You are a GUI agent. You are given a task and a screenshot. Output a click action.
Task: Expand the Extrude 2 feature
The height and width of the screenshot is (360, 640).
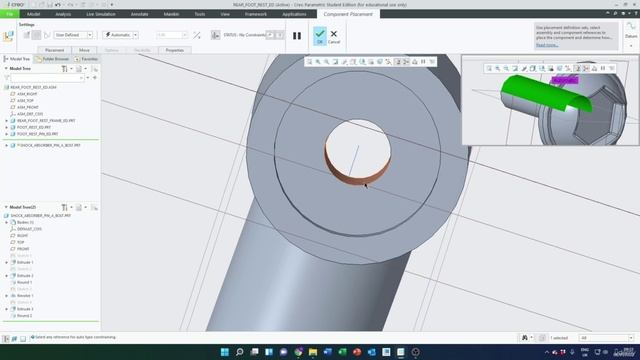click(7, 276)
